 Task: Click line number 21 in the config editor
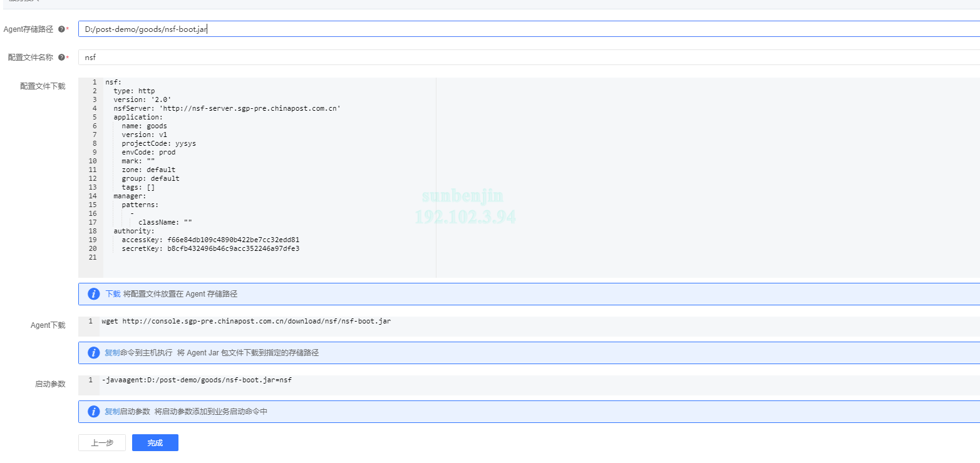pos(93,257)
